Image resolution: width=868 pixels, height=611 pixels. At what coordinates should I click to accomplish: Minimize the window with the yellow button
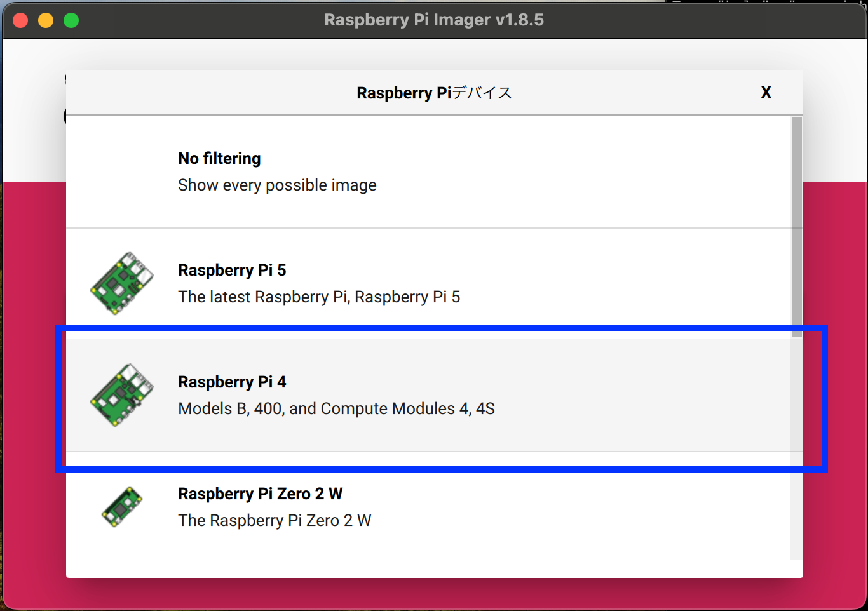click(46, 20)
